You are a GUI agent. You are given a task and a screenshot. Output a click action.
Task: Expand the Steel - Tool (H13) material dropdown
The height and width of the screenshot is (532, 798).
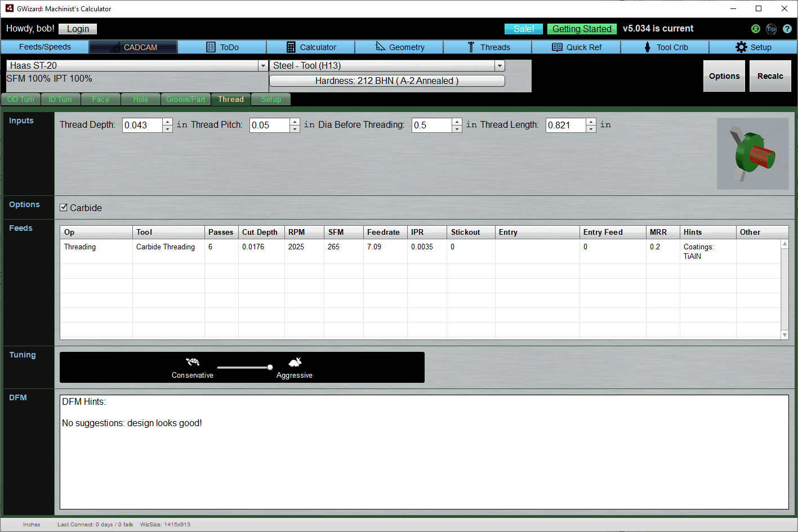(500, 65)
